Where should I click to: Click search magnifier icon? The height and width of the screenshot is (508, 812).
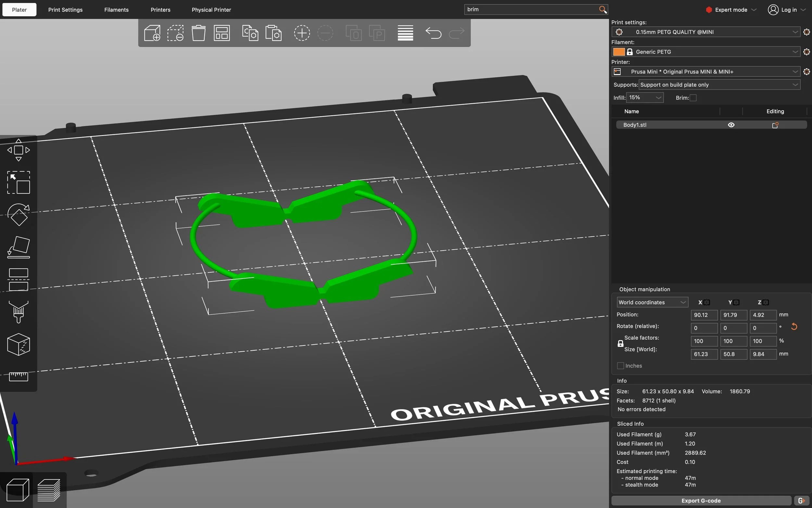[x=603, y=9]
